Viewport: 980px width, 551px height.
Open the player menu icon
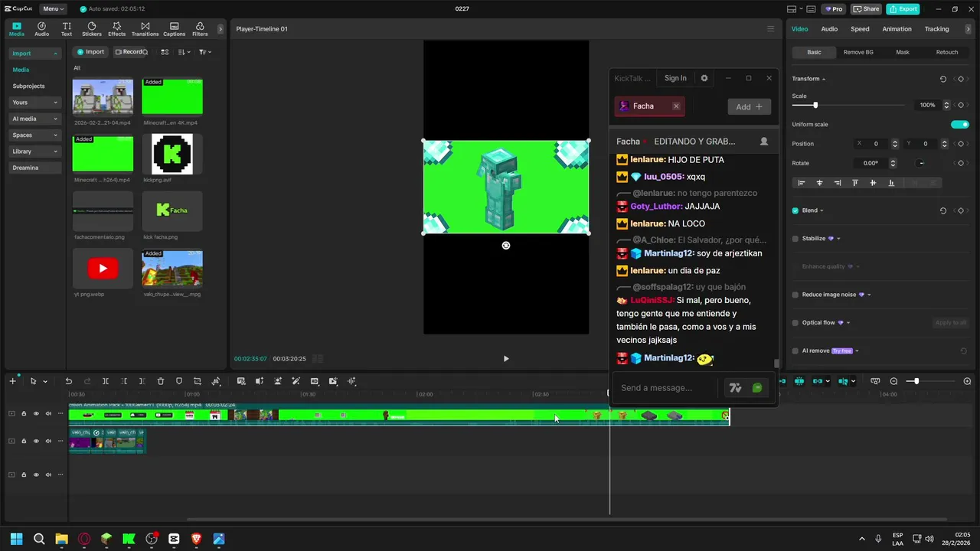click(770, 29)
